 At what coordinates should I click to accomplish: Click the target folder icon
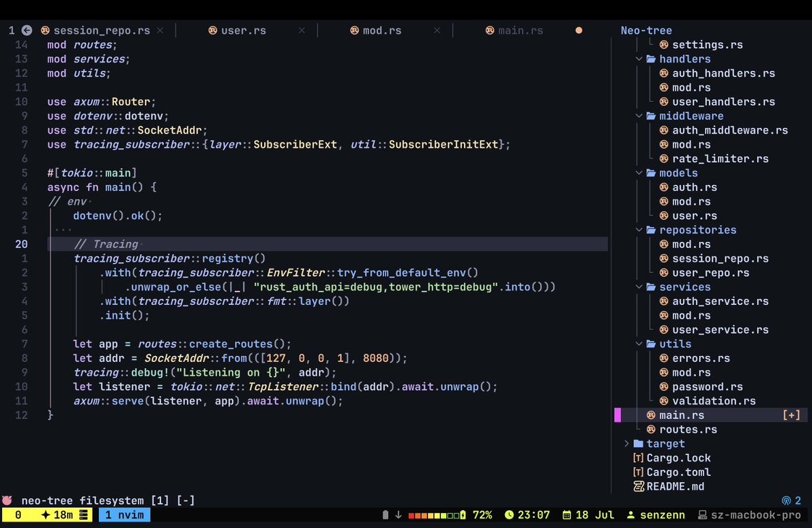coord(639,443)
